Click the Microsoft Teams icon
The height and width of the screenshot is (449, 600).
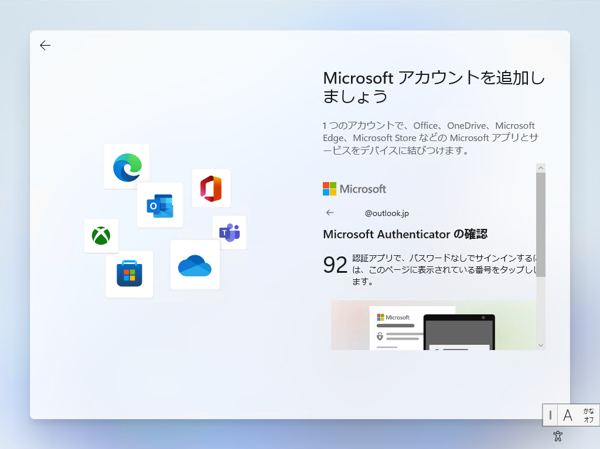coord(230,232)
